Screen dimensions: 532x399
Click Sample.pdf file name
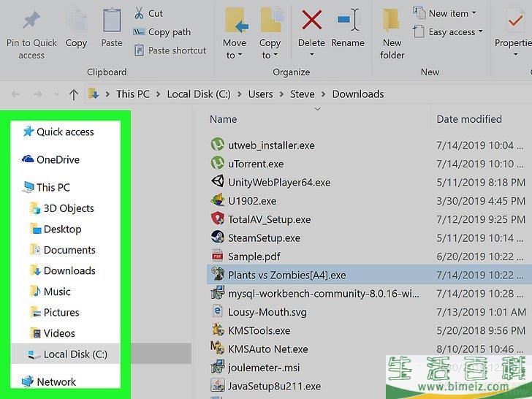pos(254,256)
